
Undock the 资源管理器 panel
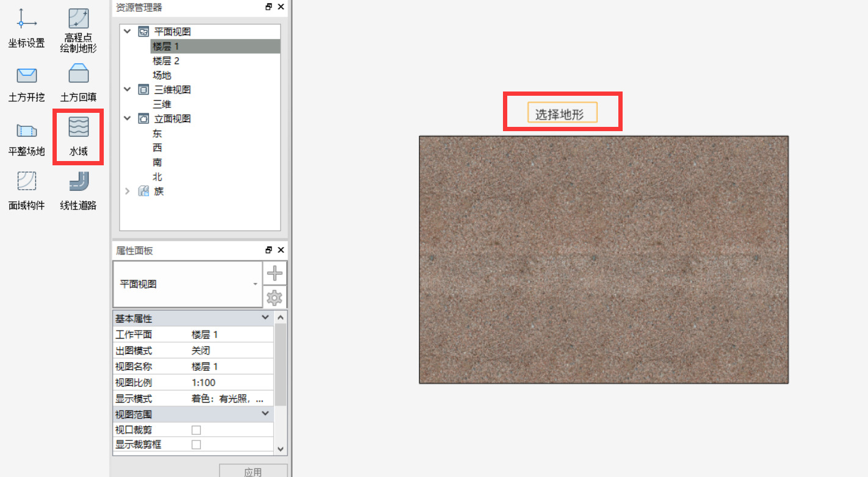269,7
